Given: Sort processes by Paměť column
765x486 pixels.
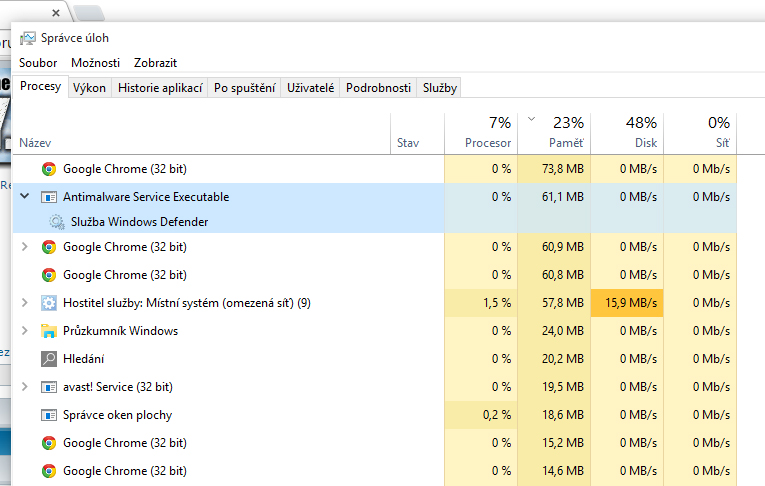Looking at the screenshot, I should tap(567, 133).
